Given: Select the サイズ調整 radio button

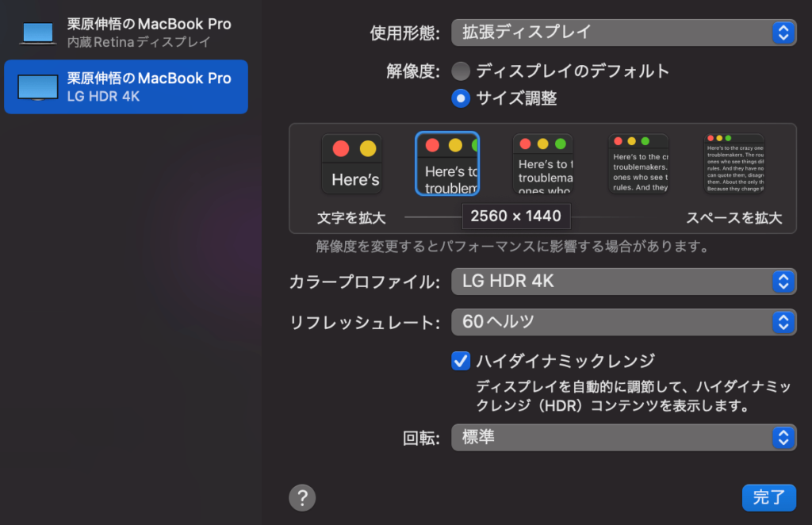Looking at the screenshot, I should (x=461, y=98).
